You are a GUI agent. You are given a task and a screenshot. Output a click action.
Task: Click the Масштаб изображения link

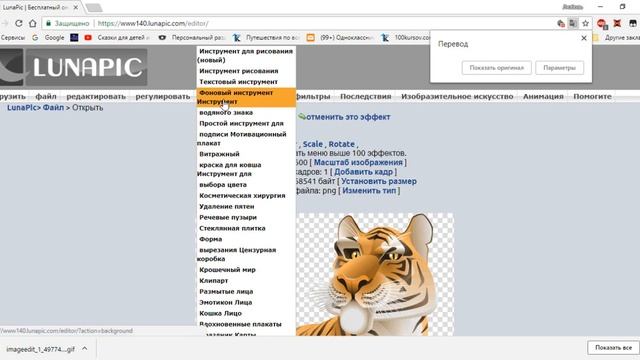[x=358, y=162]
